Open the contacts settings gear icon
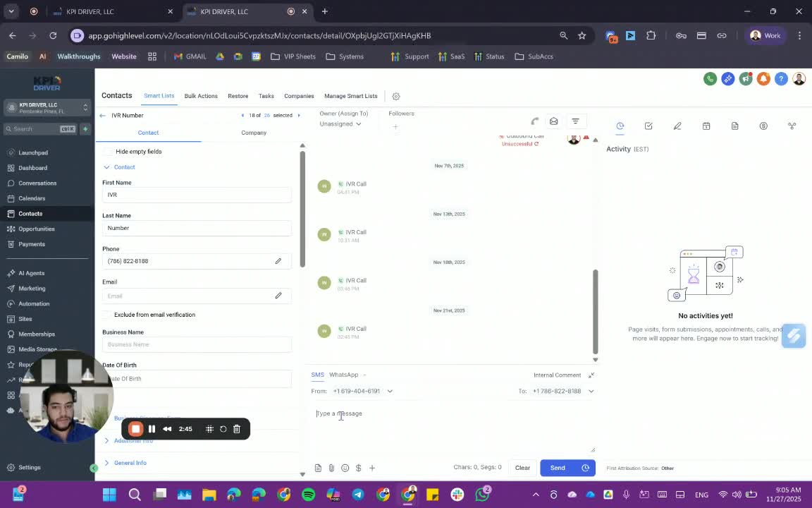The width and height of the screenshot is (812, 508). (x=396, y=97)
